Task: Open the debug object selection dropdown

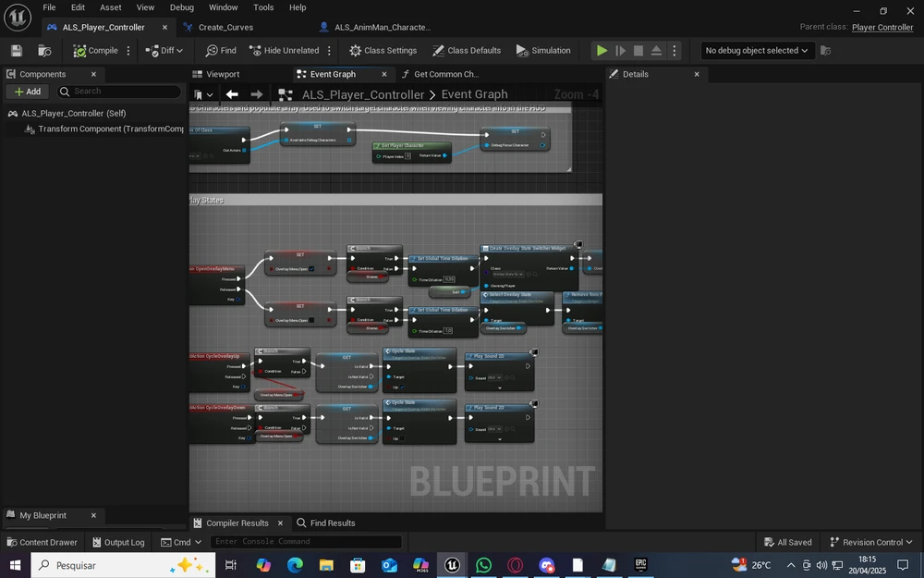Action: tap(757, 51)
